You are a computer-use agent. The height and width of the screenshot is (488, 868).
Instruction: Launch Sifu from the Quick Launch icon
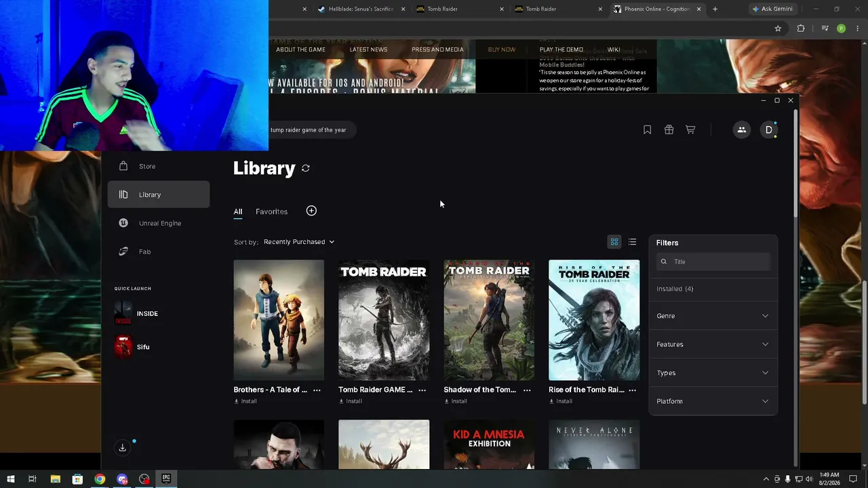123,346
